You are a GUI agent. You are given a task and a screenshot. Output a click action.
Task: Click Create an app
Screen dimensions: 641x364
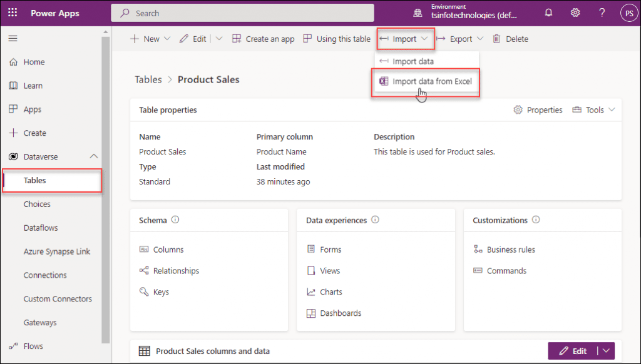[264, 39]
